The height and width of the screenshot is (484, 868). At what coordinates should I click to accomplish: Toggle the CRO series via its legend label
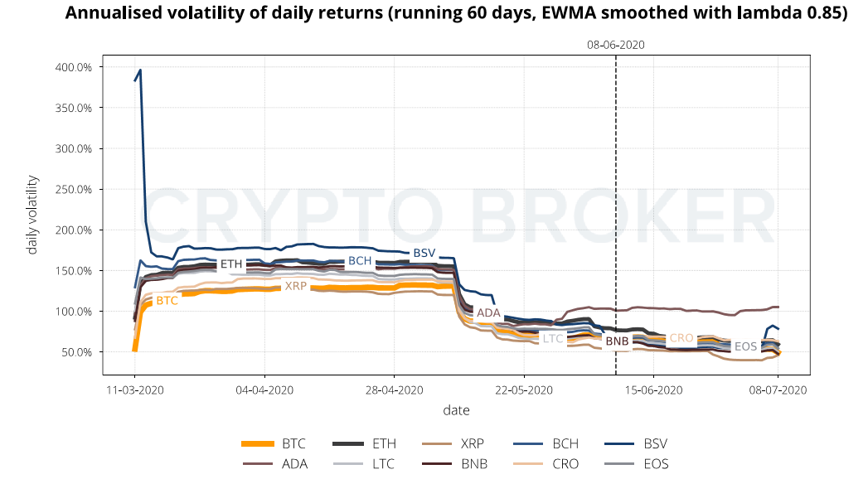pyautogui.click(x=568, y=464)
